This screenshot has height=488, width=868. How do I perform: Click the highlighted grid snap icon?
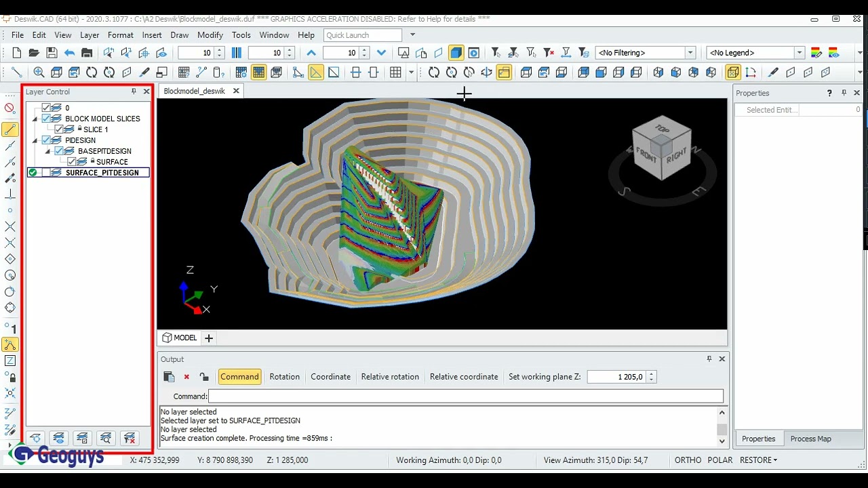pos(258,73)
